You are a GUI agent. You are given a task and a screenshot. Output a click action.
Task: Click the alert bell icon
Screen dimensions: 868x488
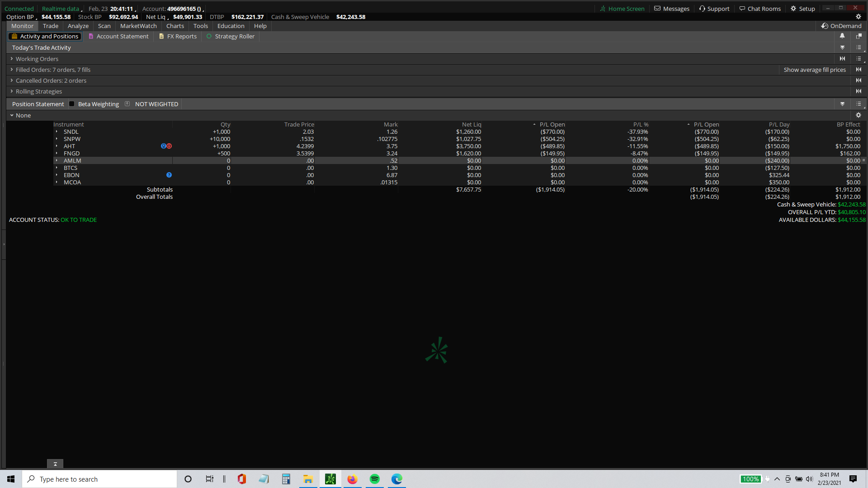[x=842, y=36]
